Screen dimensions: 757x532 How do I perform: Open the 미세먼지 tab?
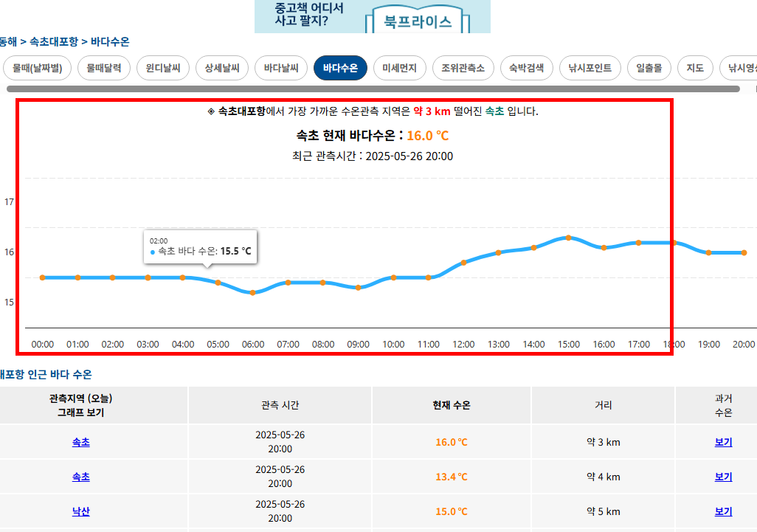(399, 68)
